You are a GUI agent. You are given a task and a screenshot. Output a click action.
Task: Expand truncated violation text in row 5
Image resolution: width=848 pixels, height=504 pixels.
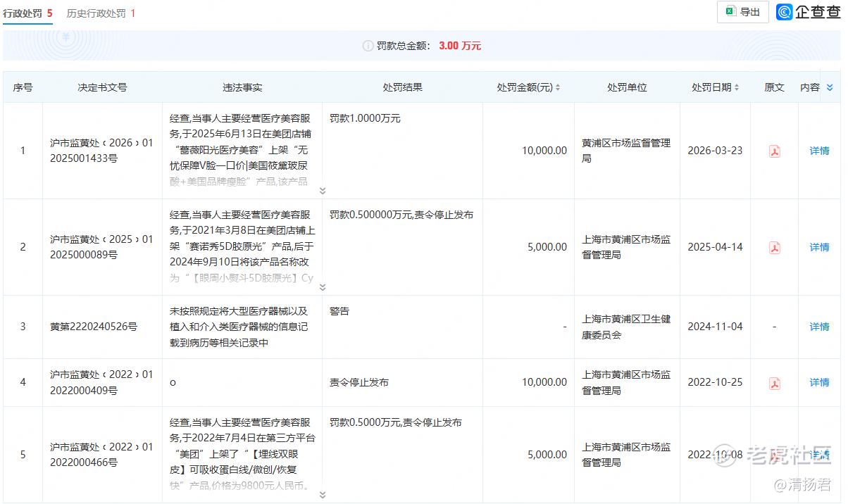pyautogui.click(x=323, y=495)
